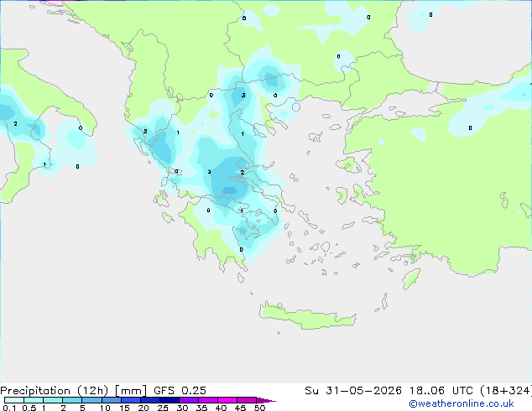
Task: Click the date 'Su 31-05-2026' text
Action: pos(353,391)
